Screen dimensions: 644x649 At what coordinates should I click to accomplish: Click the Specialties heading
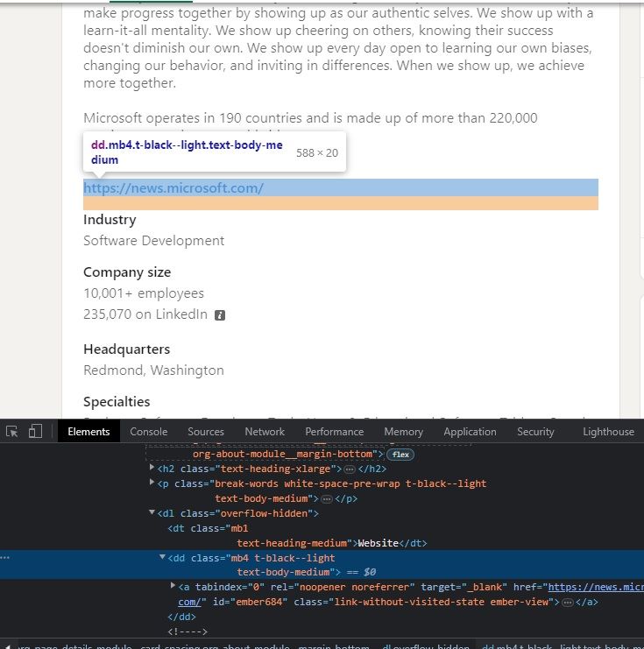pos(117,402)
